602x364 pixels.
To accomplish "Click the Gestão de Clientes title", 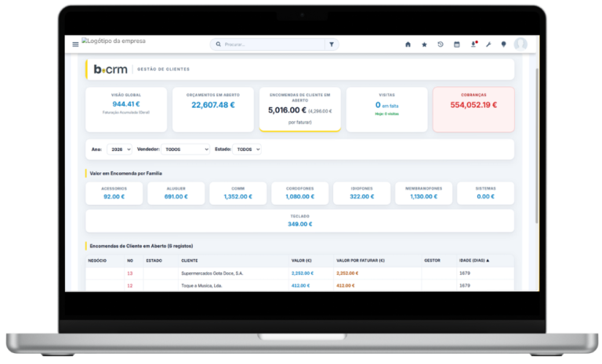I will [x=164, y=70].
